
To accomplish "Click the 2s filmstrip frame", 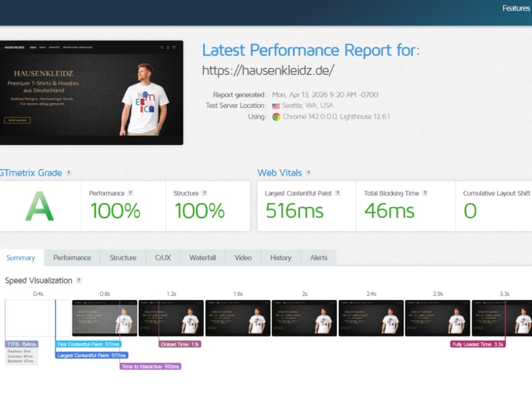I will (x=305, y=318).
